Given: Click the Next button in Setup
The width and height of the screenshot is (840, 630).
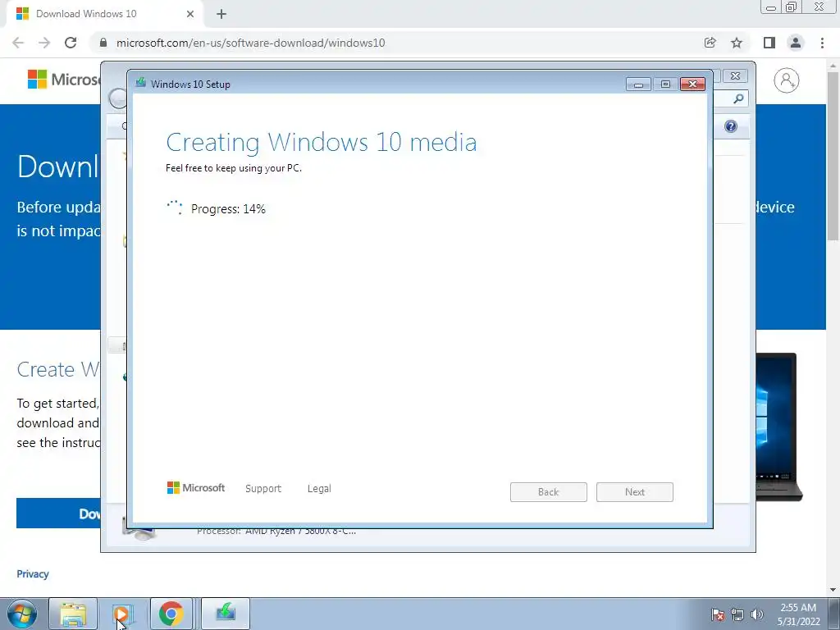Looking at the screenshot, I should pyautogui.click(x=635, y=492).
